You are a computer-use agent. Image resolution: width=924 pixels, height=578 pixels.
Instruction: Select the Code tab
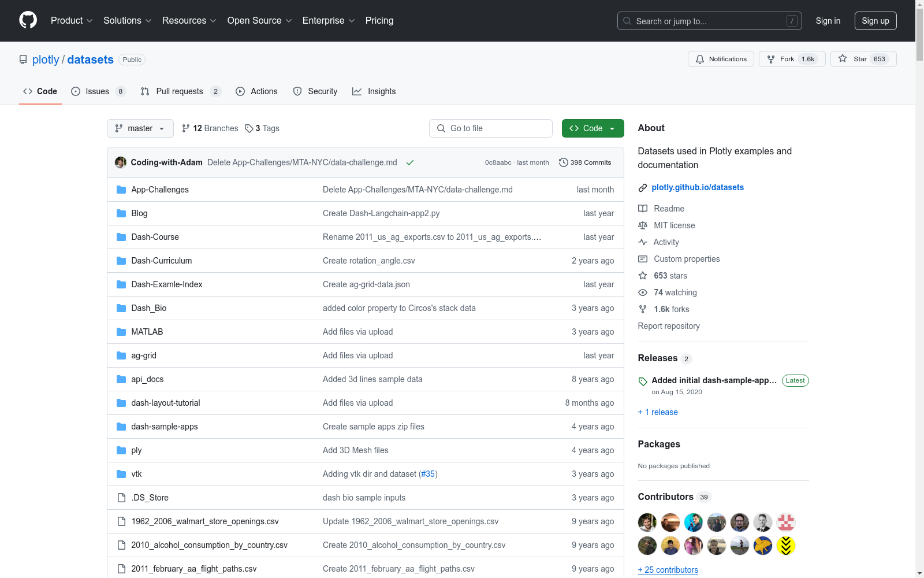pos(40,91)
